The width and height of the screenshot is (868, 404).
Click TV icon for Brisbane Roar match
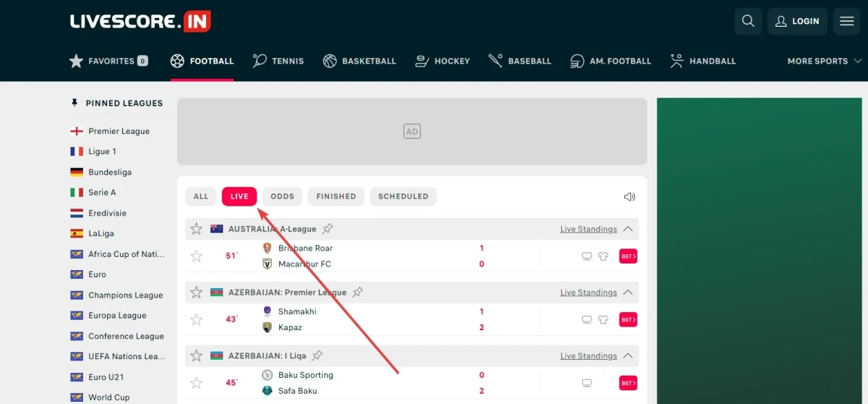point(587,256)
